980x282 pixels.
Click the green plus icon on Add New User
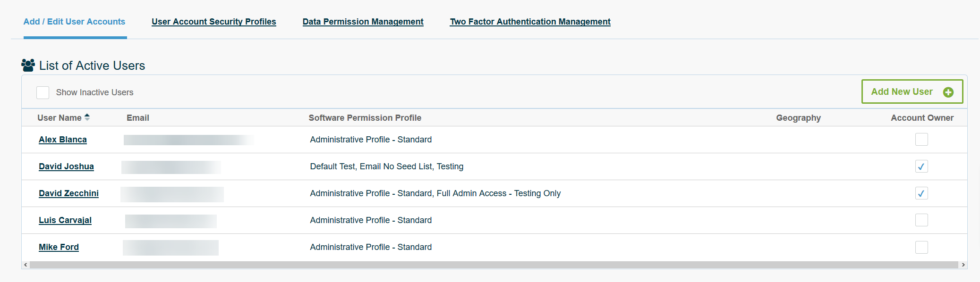coord(948,92)
